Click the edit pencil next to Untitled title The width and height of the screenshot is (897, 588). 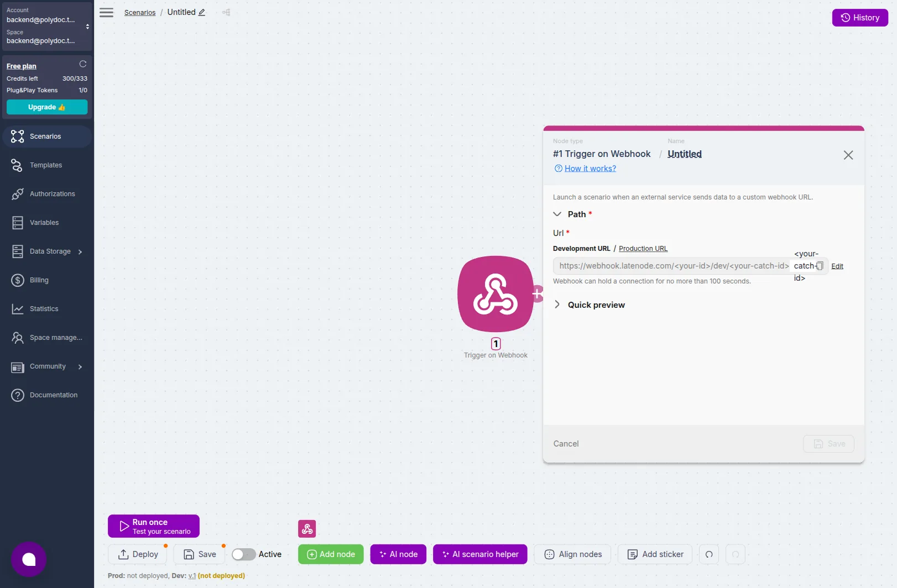pyautogui.click(x=202, y=12)
